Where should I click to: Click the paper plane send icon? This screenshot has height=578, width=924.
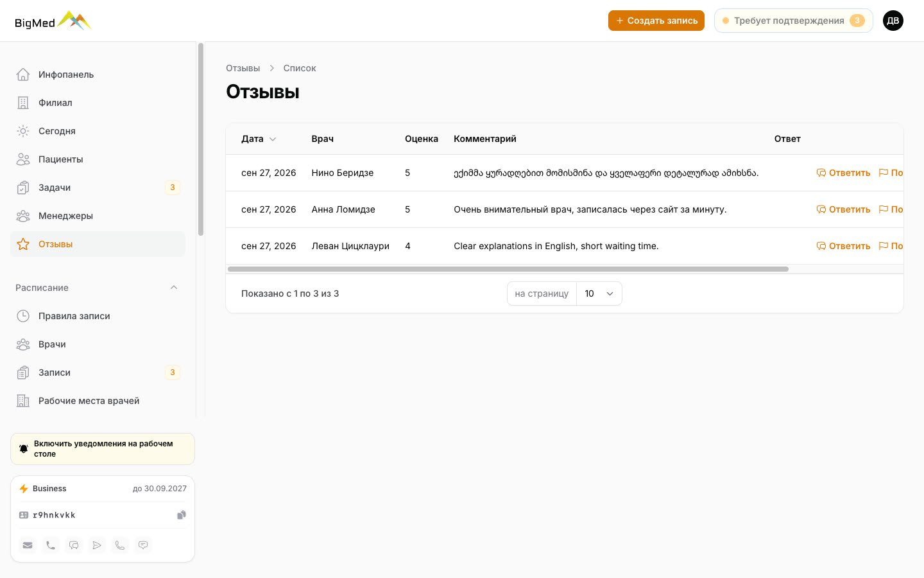click(97, 545)
